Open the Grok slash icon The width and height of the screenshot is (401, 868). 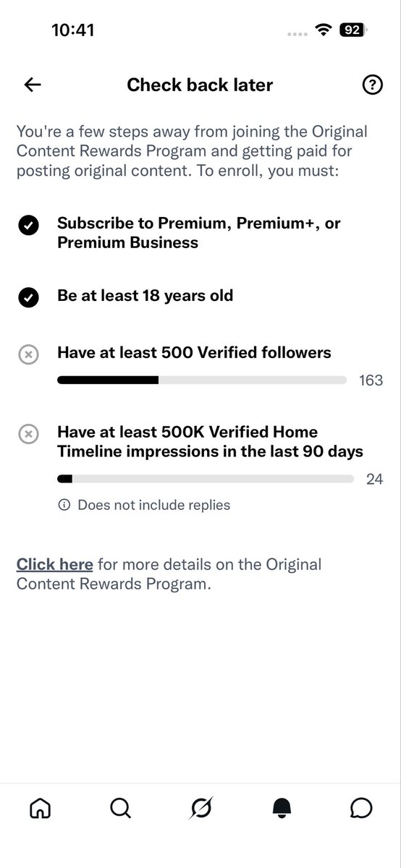point(200,808)
